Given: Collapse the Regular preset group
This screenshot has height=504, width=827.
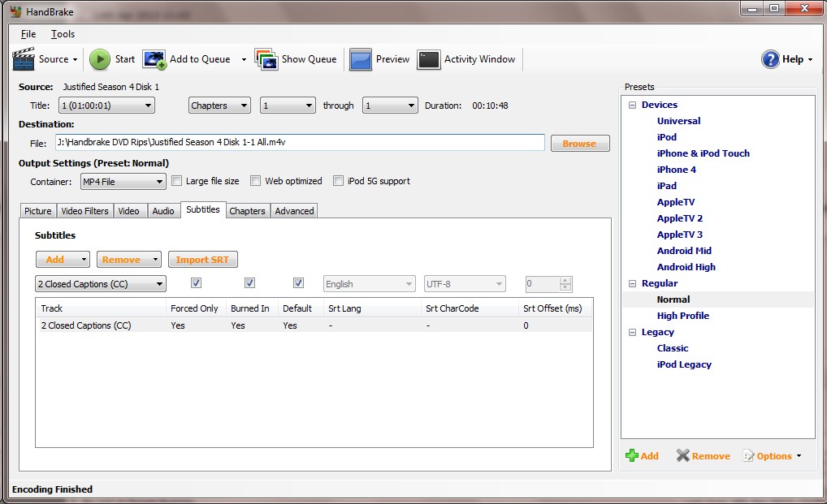Looking at the screenshot, I should pyautogui.click(x=632, y=283).
